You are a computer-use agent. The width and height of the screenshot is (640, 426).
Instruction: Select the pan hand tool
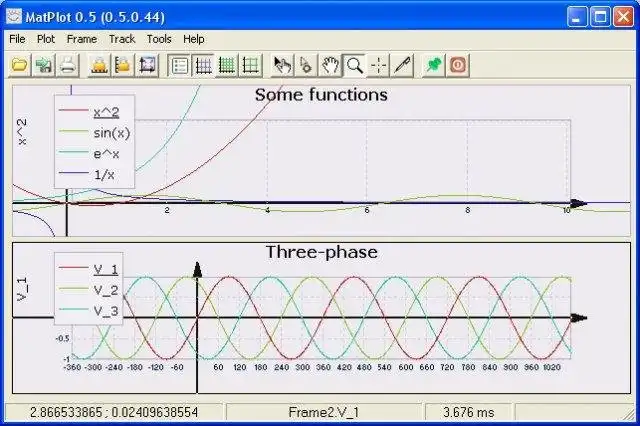point(330,65)
